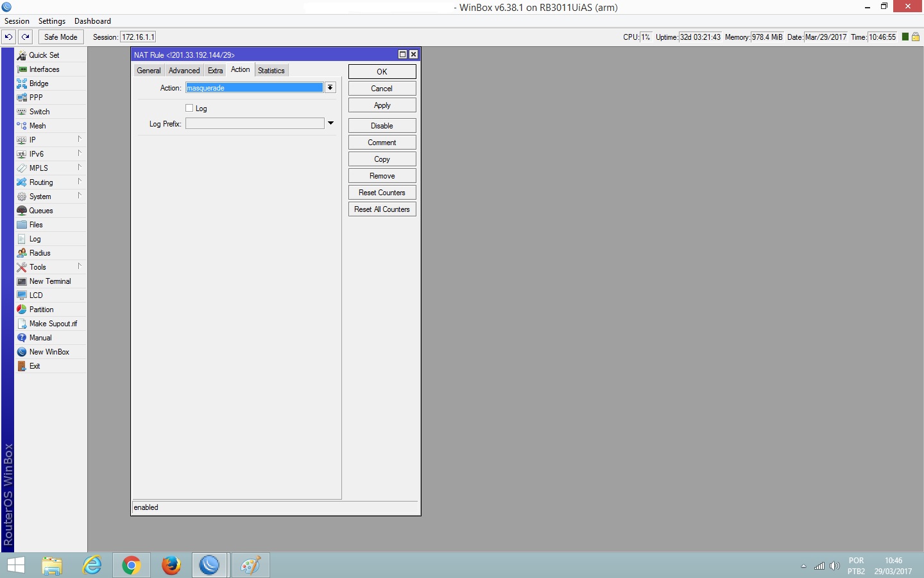Open the LCD icon entry

[22, 295]
